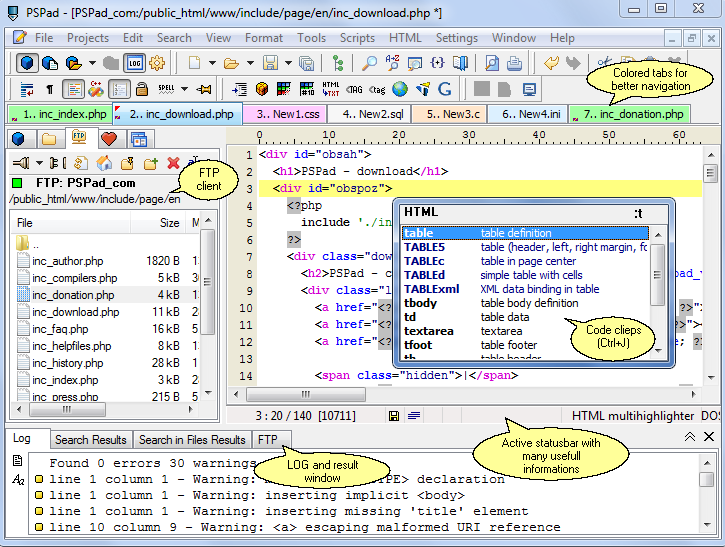
Task: Open the code explorer tree icon
Action: (x=338, y=62)
